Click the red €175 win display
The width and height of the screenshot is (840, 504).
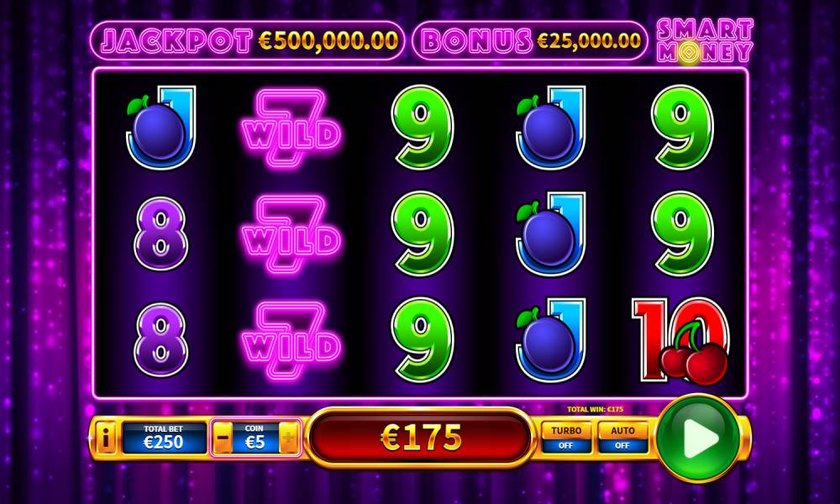421,438
